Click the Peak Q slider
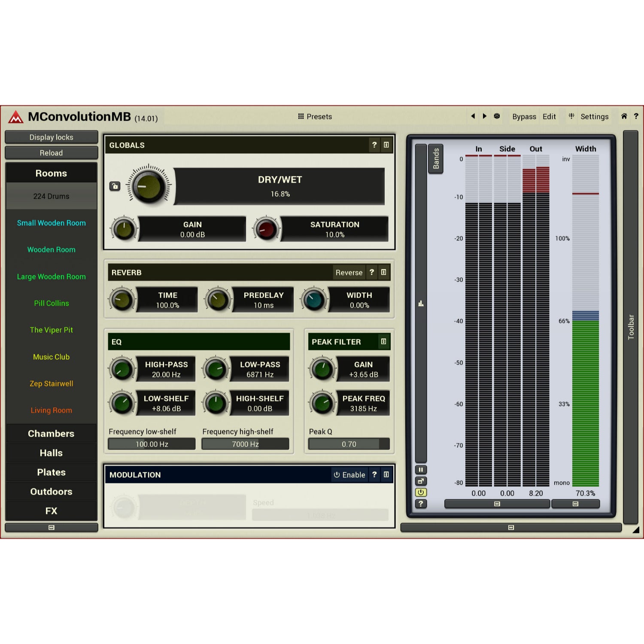Image resolution: width=644 pixels, height=644 pixels. coord(349,444)
